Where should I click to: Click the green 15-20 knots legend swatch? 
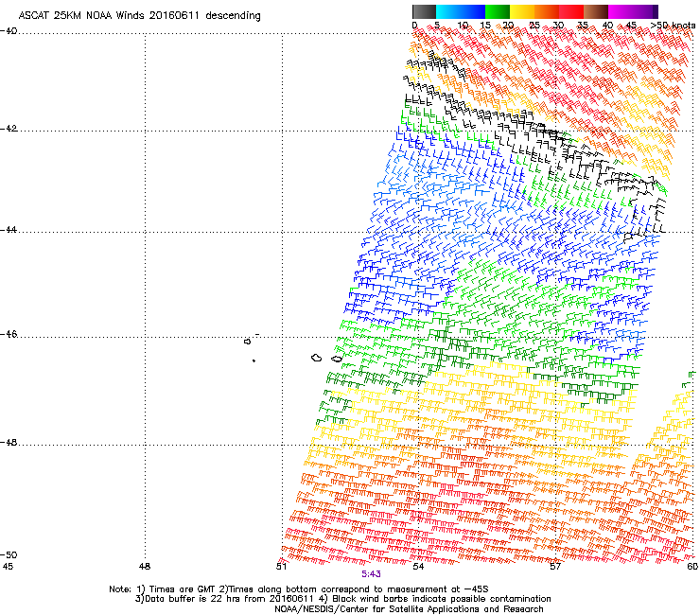coord(498,11)
